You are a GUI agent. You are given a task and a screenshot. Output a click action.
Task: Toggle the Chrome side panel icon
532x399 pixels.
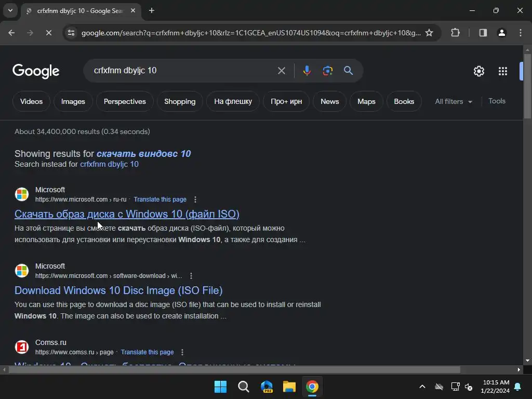(x=483, y=33)
